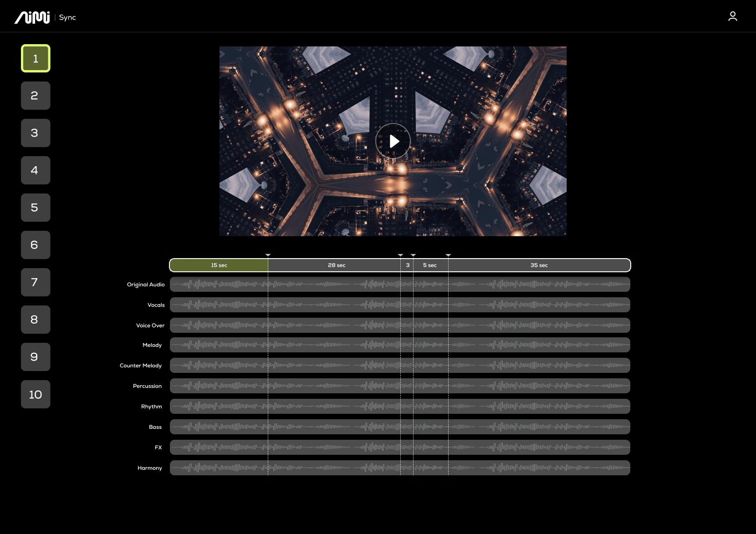Click the Harmony track label
The height and width of the screenshot is (534, 756).
tap(150, 468)
